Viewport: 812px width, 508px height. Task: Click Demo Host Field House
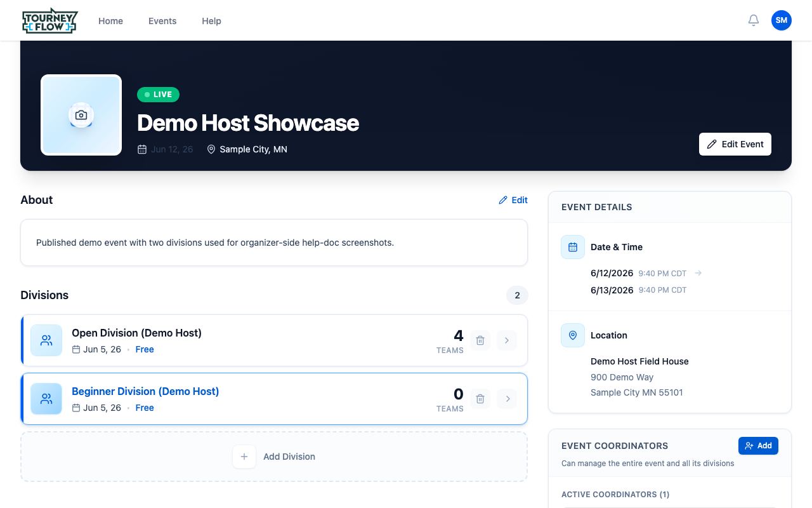click(639, 361)
